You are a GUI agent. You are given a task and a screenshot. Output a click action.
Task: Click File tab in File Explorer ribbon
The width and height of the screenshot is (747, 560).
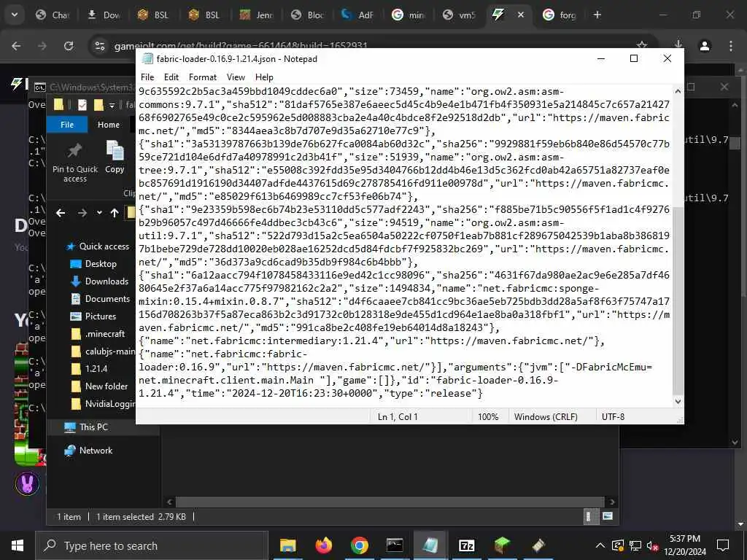(67, 124)
